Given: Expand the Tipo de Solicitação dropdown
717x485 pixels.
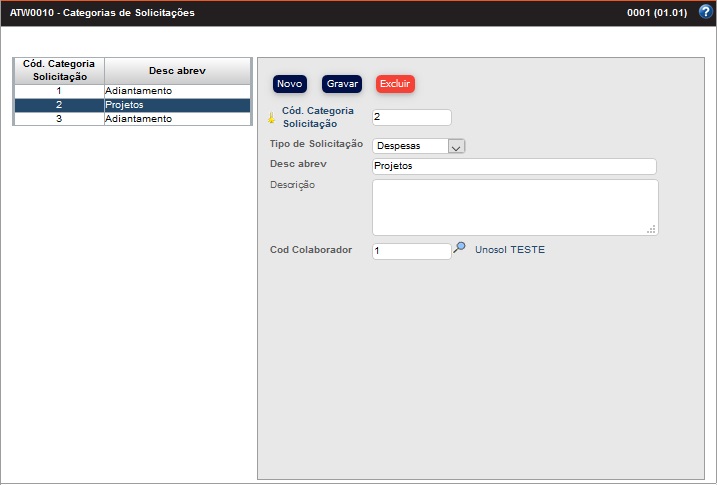Looking at the screenshot, I should (x=456, y=146).
